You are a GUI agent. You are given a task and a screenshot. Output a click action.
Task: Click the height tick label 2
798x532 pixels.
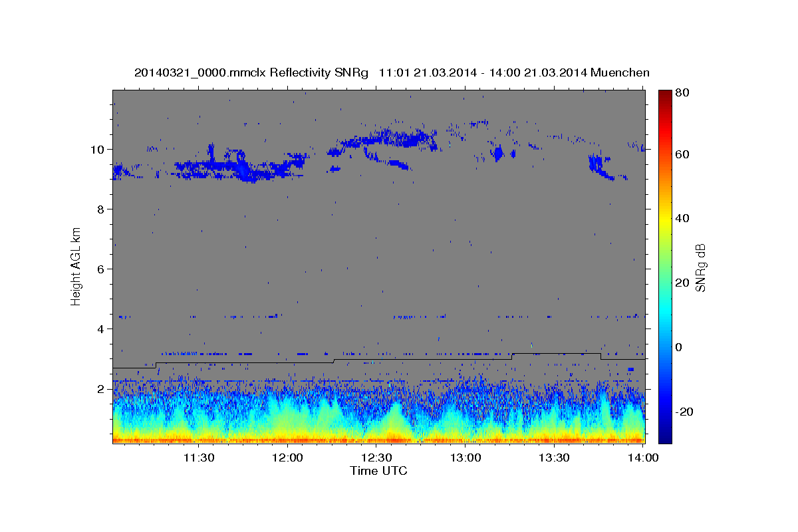[102, 389]
